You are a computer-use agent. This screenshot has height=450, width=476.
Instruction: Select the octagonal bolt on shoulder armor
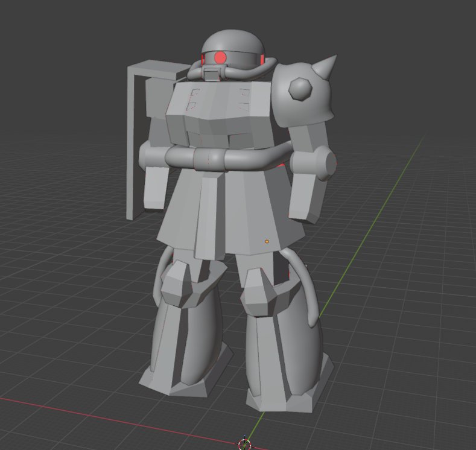tap(300, 89)
